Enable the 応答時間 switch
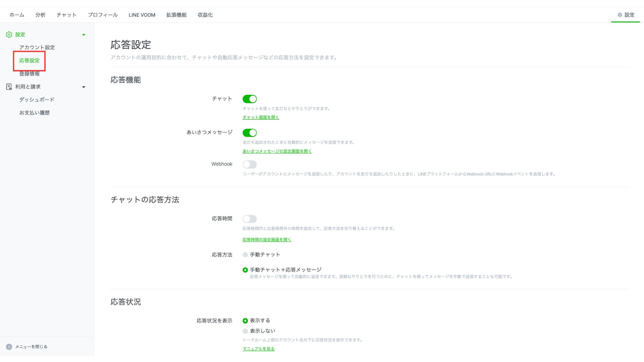The height and width of the screenshot is (362, 644). pyautogui.click(x=250, y=219)
